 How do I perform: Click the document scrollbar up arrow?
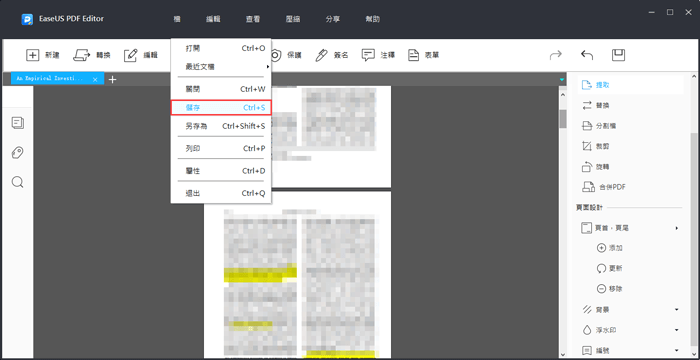(563, 95)
